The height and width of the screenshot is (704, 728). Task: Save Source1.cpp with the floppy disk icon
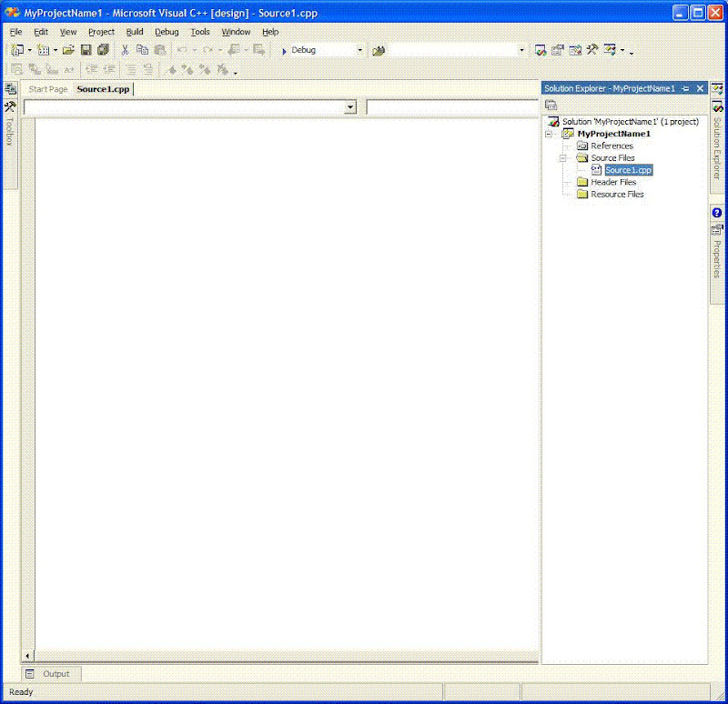[86, 50]
